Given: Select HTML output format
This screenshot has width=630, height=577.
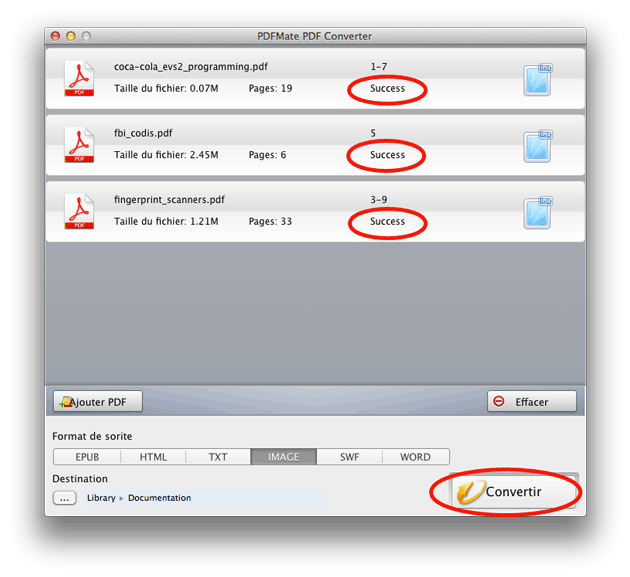Looking at the screenshot, I should point(153,457).
